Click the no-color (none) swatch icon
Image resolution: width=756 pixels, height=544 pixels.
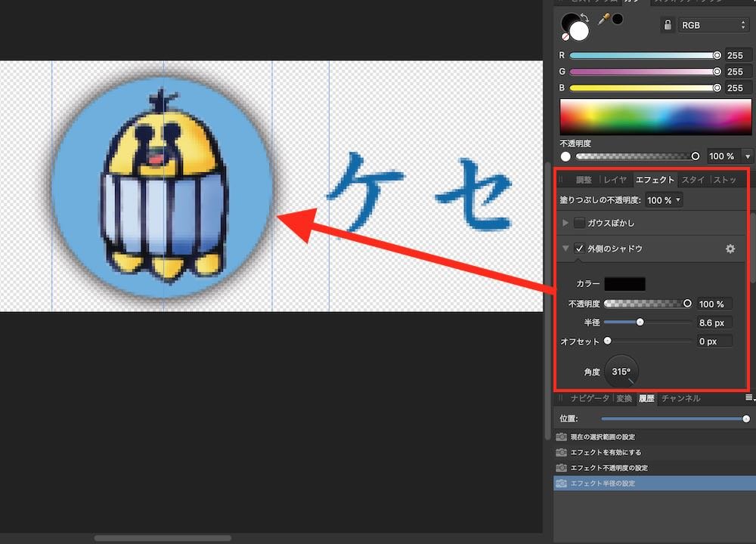[565, 36]
